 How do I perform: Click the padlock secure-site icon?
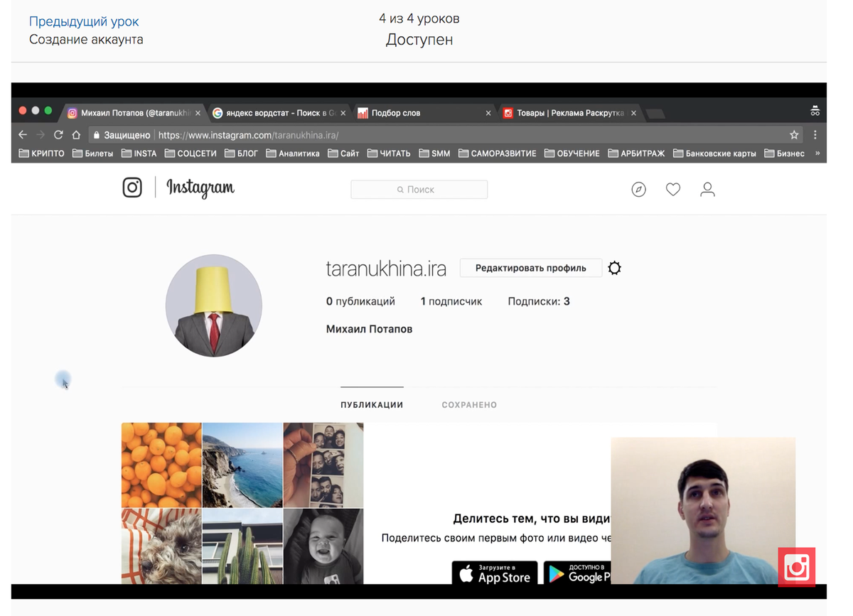[96, 135]
